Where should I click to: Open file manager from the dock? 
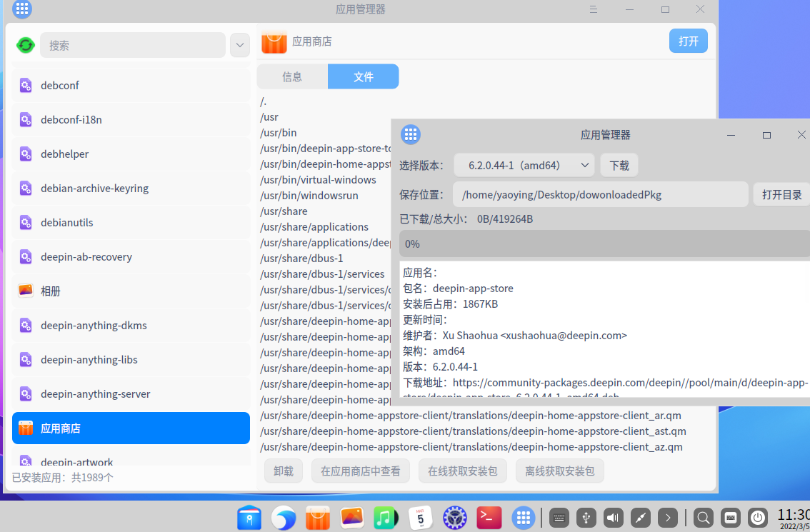coord(249,518)
